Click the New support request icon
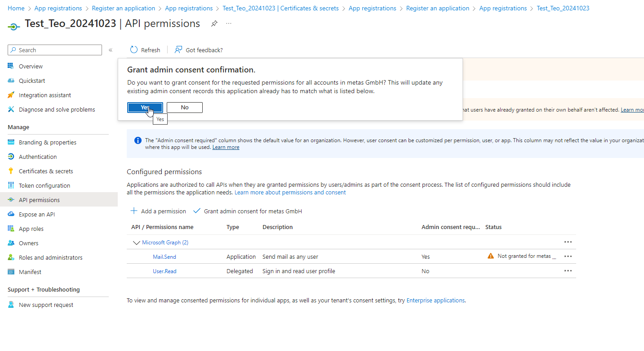The image size is (644, 351). click(11, 305)
